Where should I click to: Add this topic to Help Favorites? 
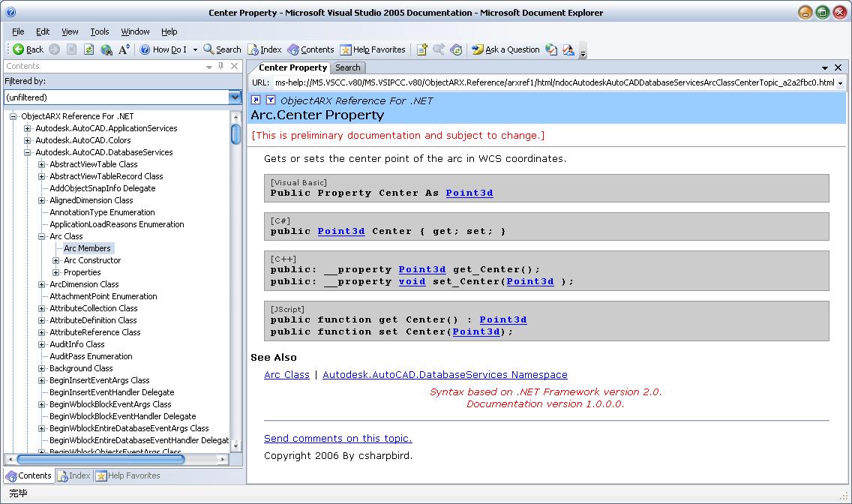pos(421,49)
